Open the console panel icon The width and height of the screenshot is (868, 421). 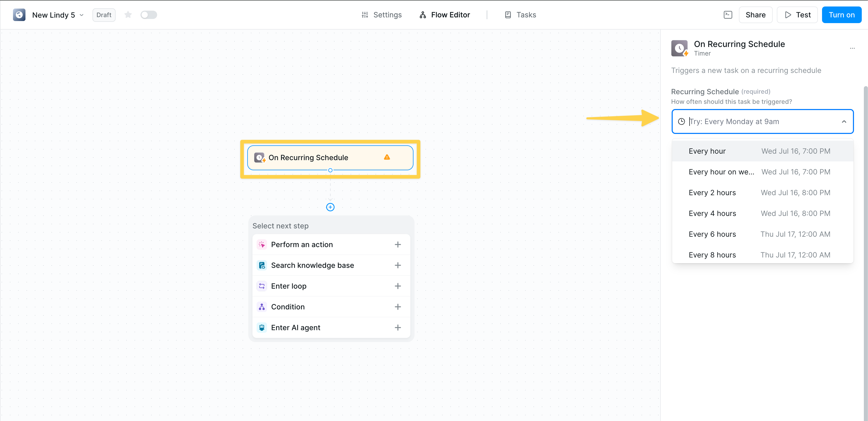[x=728, y=15]
